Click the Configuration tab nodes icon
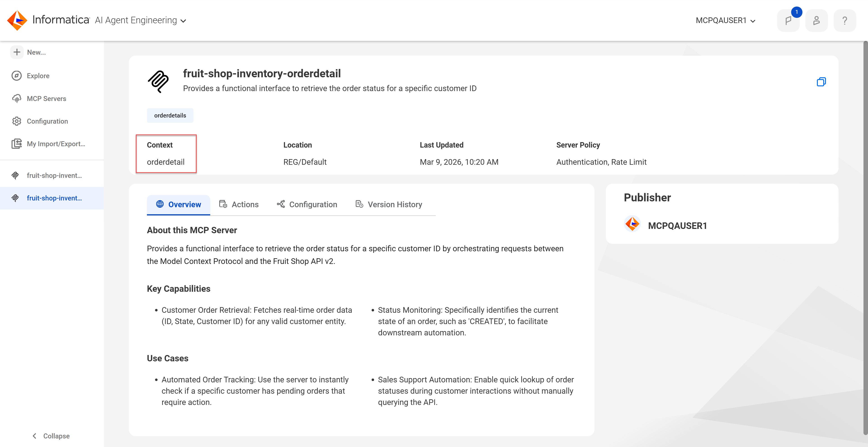The image size is (868, 447). (x=281, y=204)
